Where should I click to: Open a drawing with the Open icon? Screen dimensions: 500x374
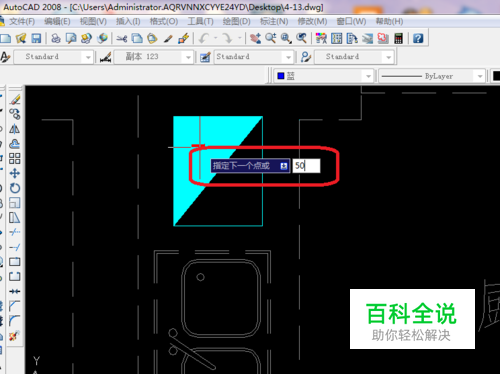click(21, 38)
